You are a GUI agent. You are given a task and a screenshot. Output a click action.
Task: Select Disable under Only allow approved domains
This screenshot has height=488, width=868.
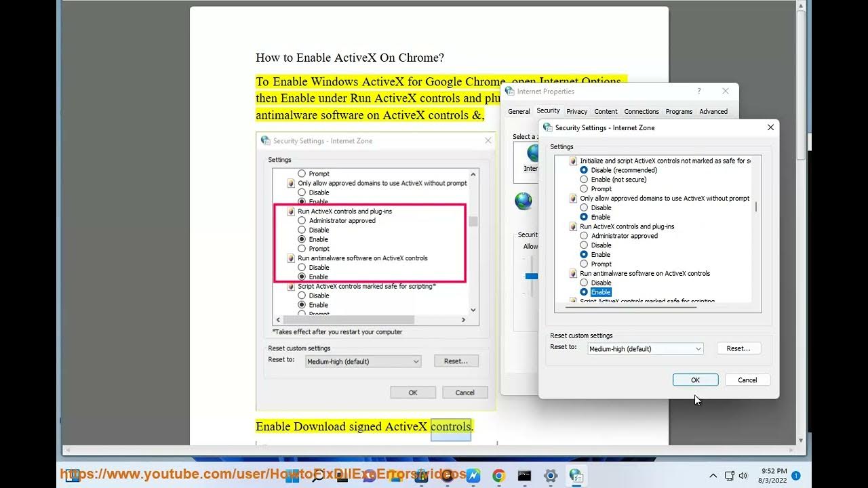click(x=584, y=207)
